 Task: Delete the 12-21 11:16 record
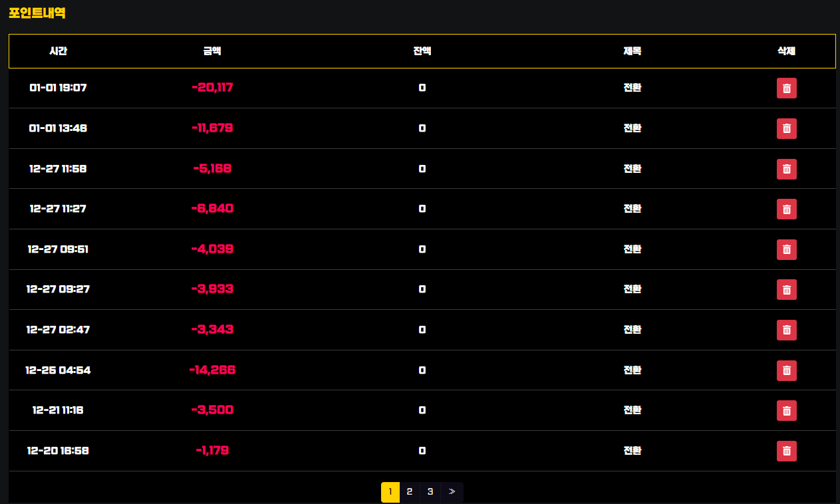click(786, 410)
